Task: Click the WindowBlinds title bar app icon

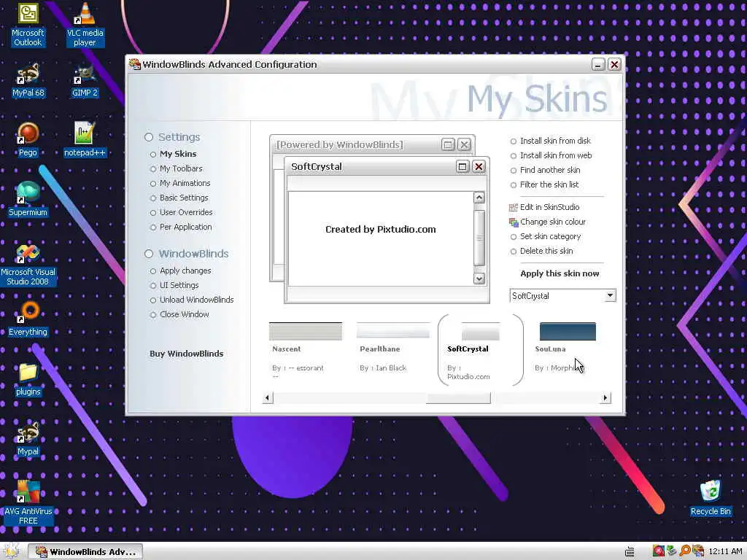Action: coord(135,64)
